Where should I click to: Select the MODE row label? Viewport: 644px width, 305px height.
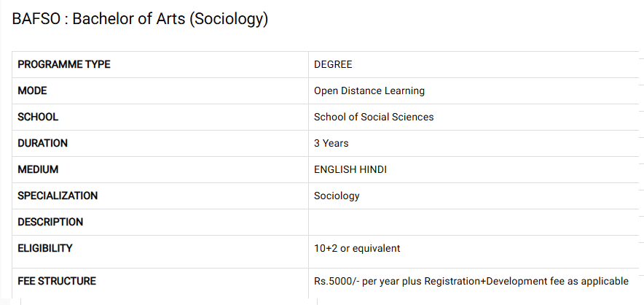click(x=32, y=90)
